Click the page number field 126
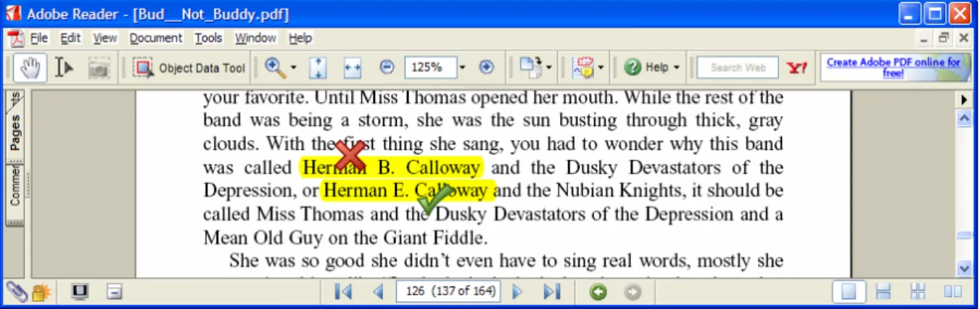 pyautogui.click(x=448, y=292)
